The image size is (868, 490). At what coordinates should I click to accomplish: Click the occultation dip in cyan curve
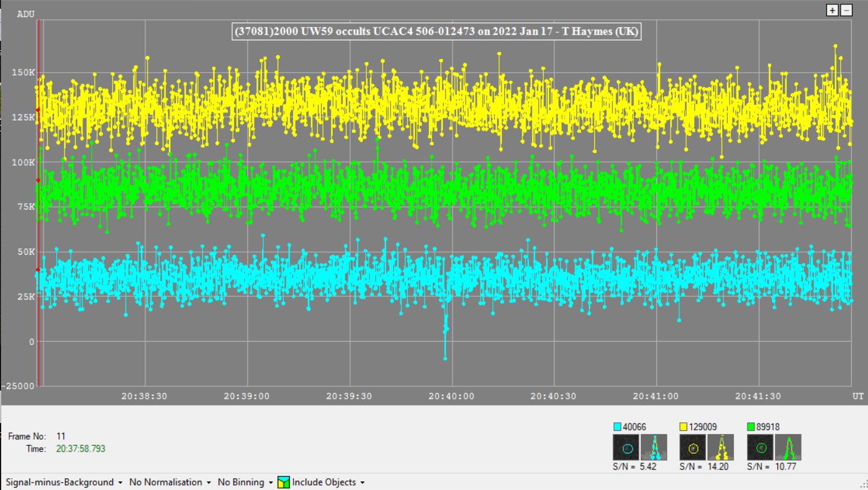pyautogui.click(x=445, y=338)
